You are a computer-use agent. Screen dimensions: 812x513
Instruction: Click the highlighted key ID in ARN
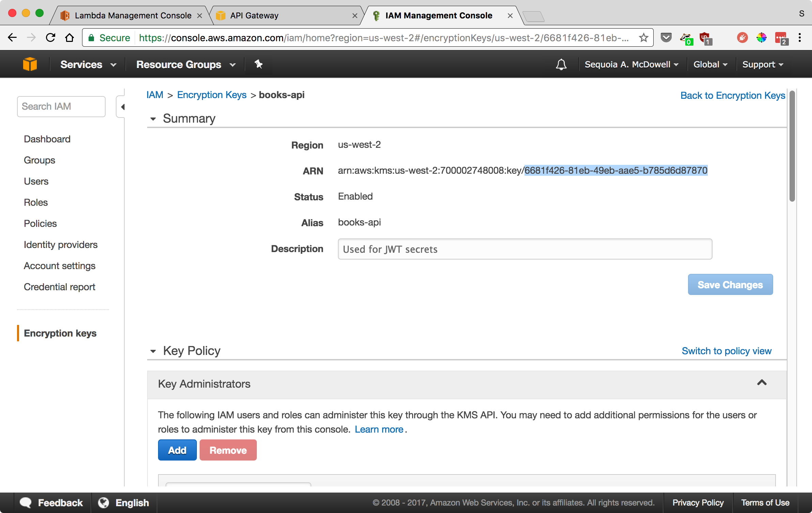(616, 170)
